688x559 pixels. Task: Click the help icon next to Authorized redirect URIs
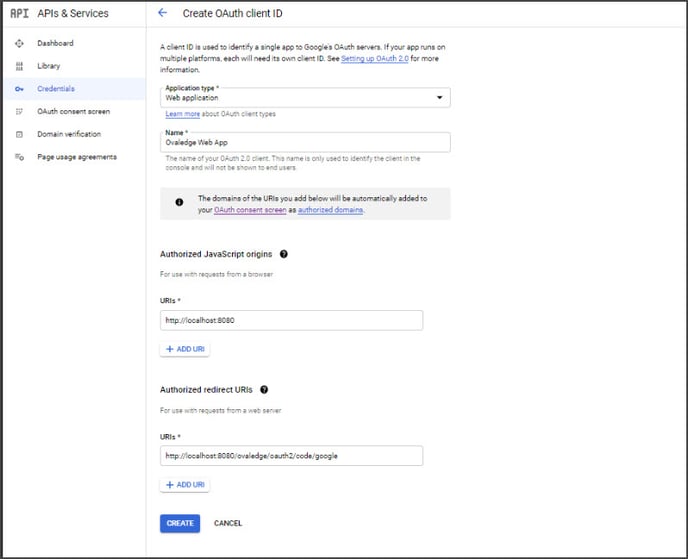[x=264, y=390]
